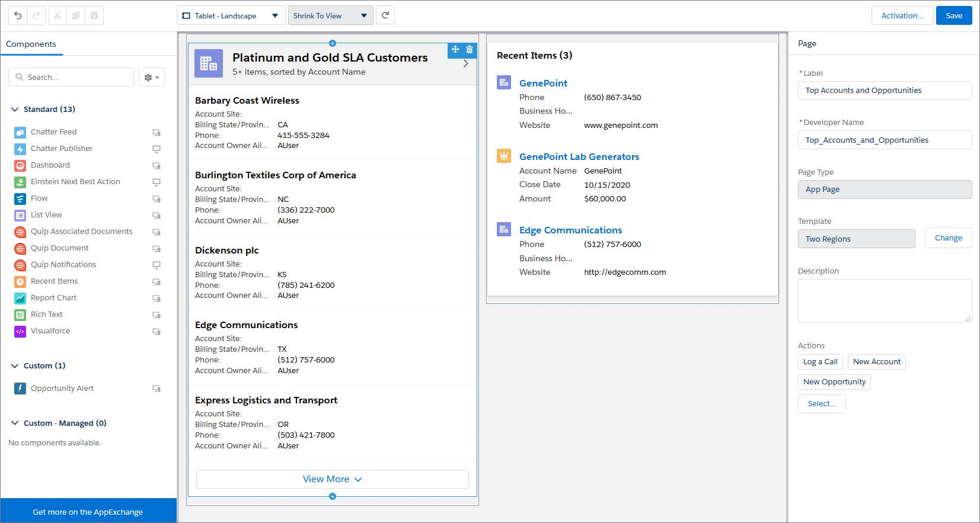
Task: Add a component above via top plus handle
Action: (x=333, y=43)
